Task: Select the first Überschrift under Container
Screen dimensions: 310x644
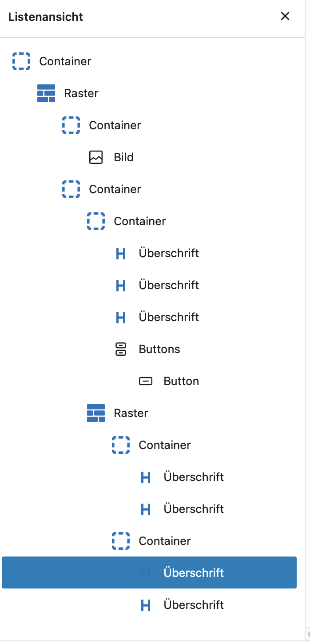Action: 169,253
